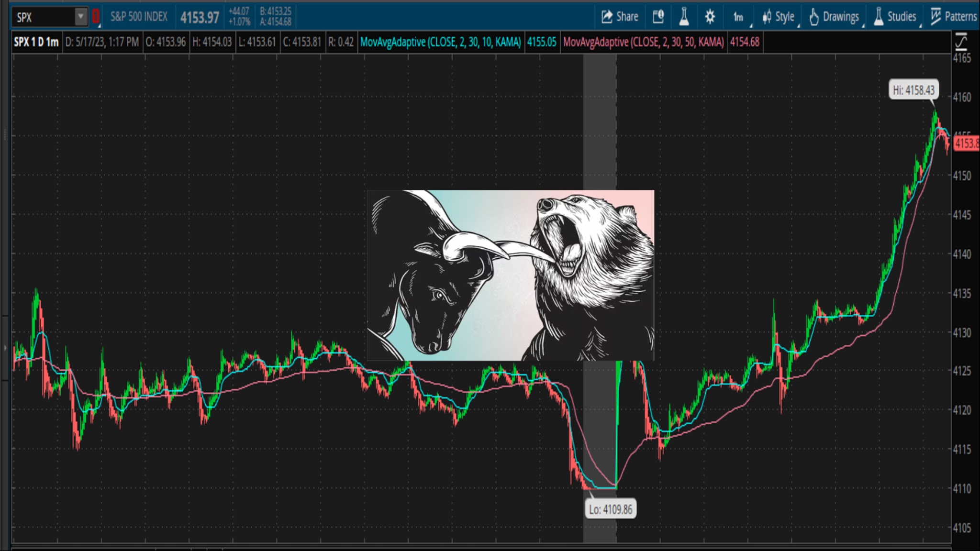The image size is (980, 551).
Task: Click the flask Edit Studies icon
Action: click(x=684, y=17)
